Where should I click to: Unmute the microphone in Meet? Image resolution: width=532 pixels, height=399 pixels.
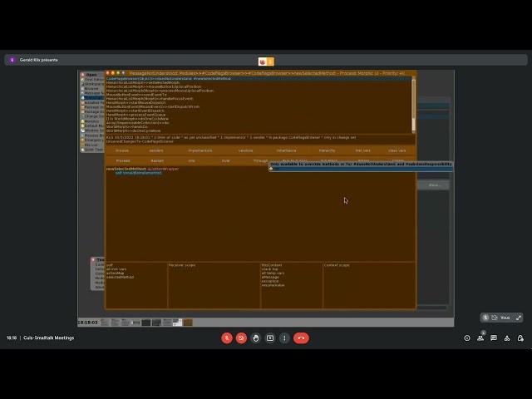point(227,338)
